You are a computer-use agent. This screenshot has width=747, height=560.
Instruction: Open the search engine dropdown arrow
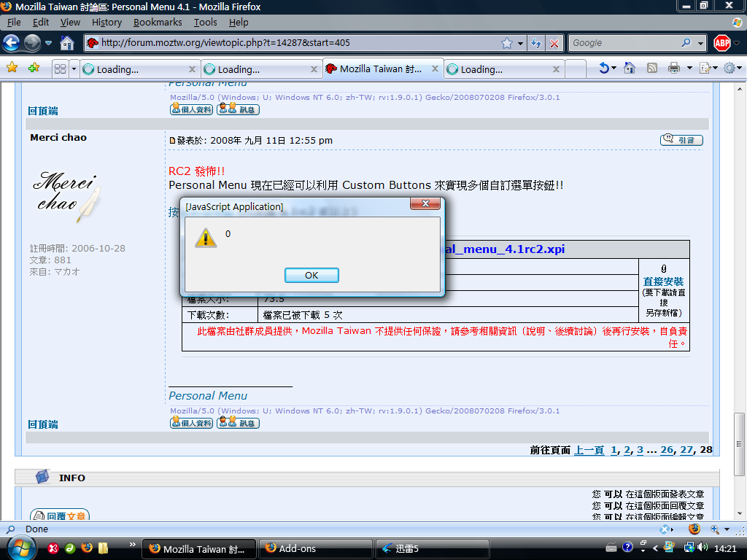click(x=700, y=43)
